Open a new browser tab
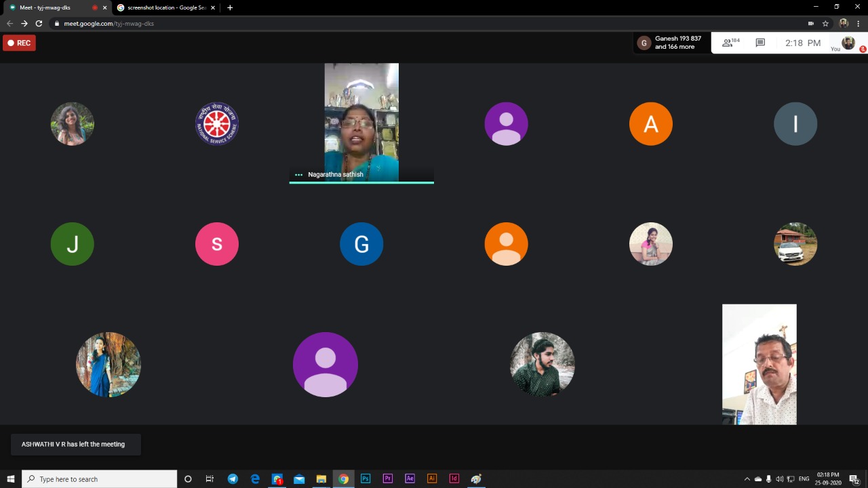 (230, 7)
